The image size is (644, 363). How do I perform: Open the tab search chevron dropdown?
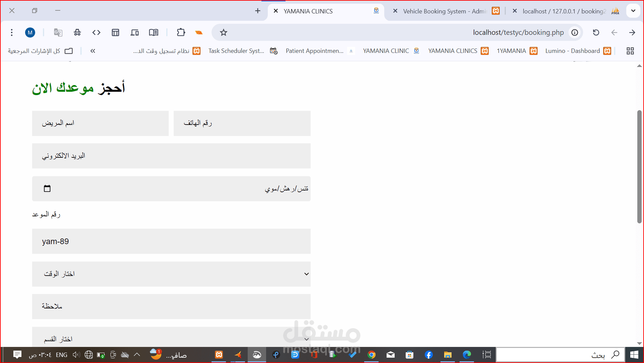click(633, 11)
